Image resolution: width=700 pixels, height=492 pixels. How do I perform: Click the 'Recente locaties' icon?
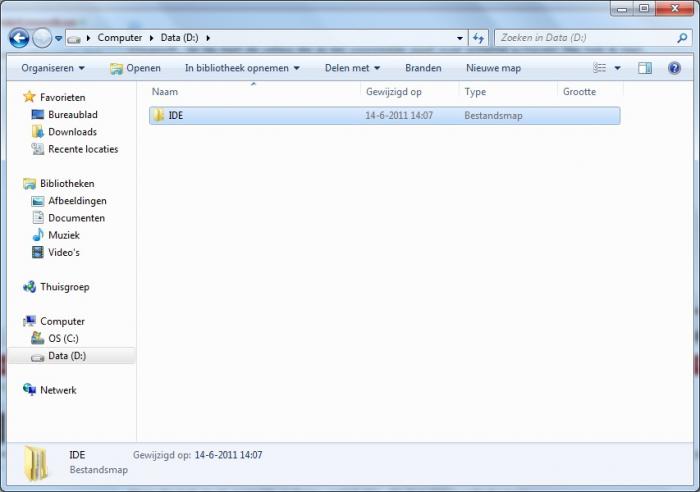point(38,149)
